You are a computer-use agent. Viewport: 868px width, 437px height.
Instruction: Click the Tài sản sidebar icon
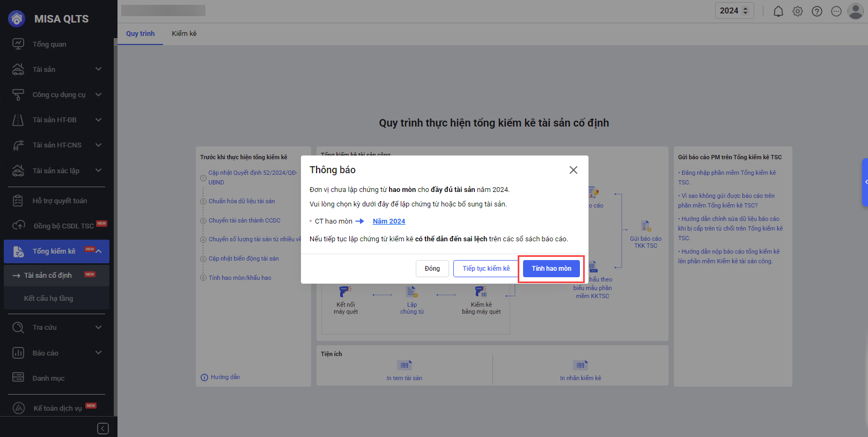(x=18, y=69)
